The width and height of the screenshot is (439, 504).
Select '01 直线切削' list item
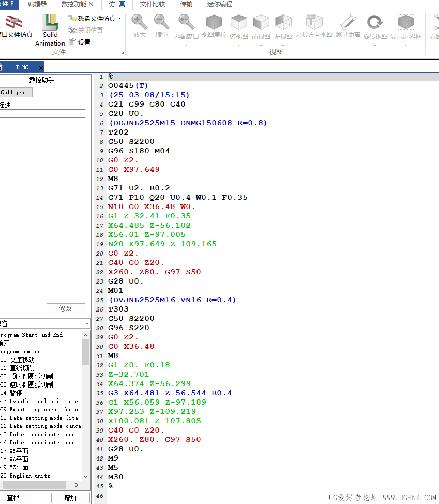pyautogui.click(x=18, y=368)
